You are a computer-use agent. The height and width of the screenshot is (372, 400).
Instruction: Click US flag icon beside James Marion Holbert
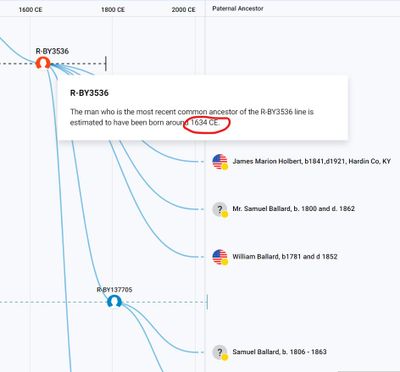point(220,162)
